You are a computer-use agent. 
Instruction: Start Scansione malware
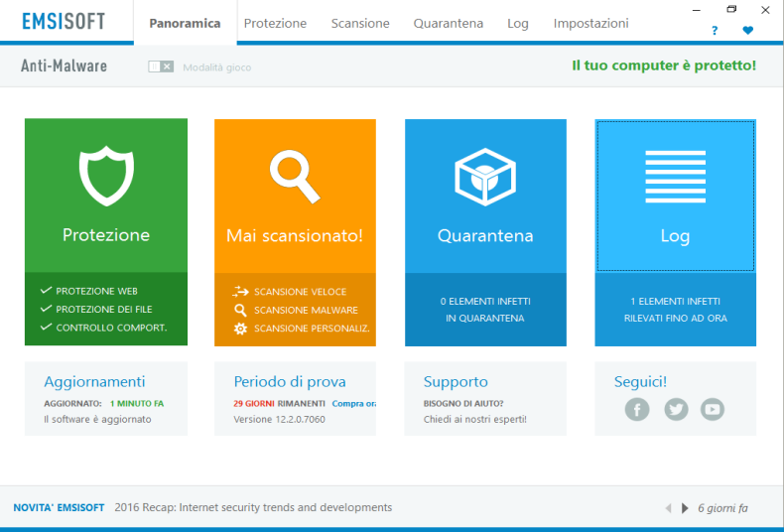[306, 310]
